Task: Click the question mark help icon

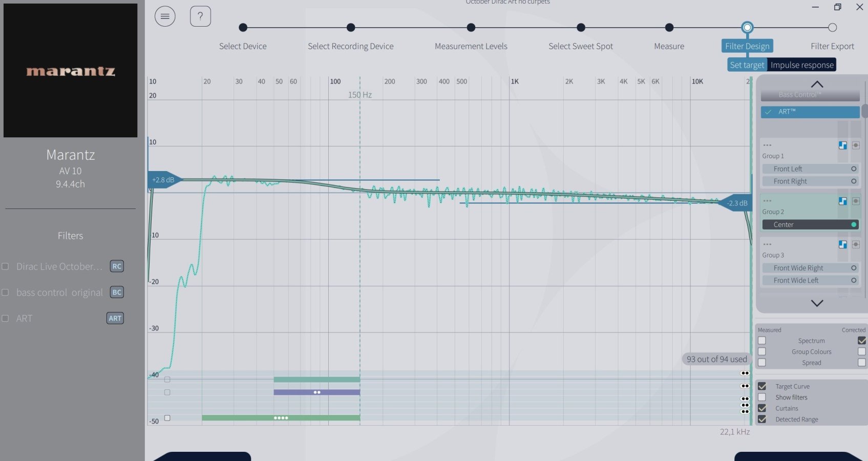Action: pyautogui.click(x=200, y=16)
